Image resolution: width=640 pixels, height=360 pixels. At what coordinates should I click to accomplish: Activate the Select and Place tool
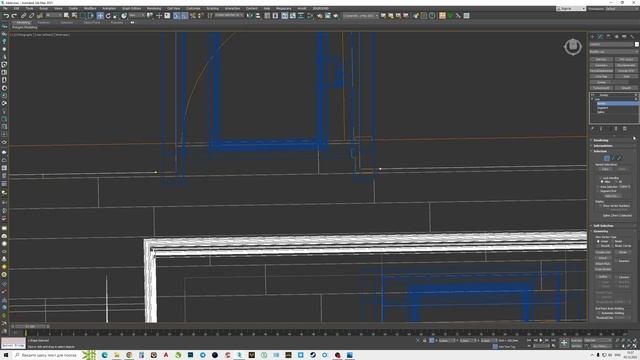124,16
